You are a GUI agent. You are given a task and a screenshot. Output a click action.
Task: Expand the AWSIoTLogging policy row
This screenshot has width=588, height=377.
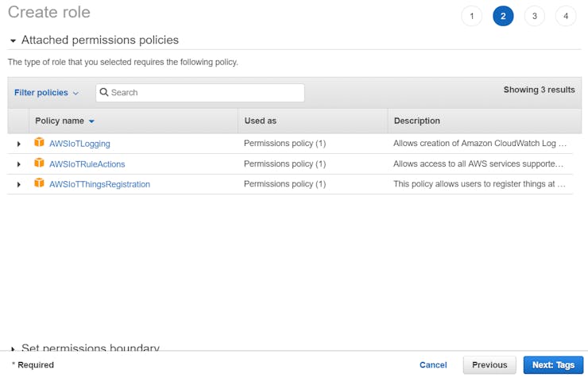18,144
